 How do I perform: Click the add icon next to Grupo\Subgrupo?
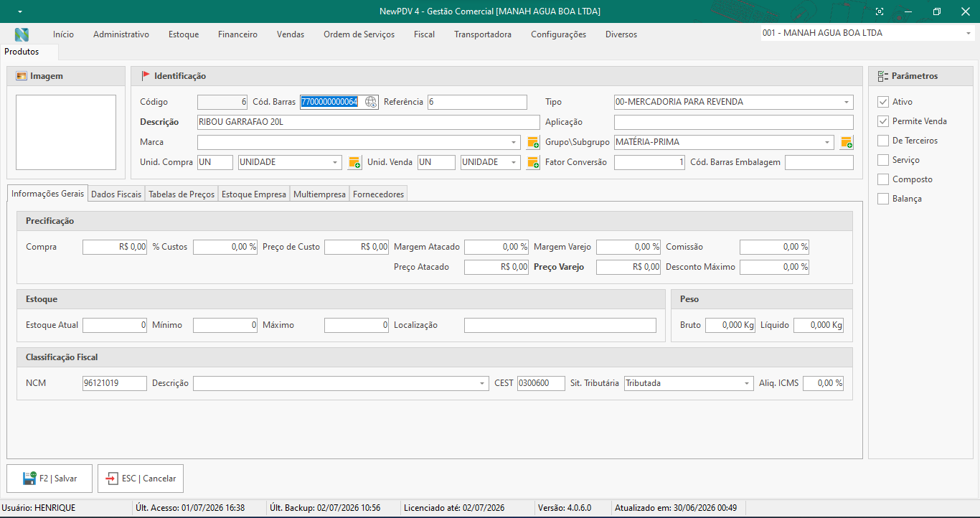847,143
